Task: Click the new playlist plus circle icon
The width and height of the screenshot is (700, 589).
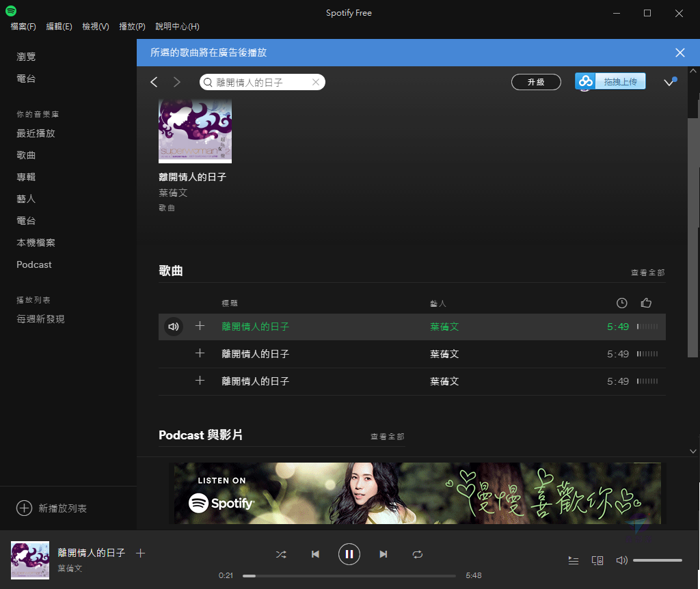Action: tap(24, 508)
